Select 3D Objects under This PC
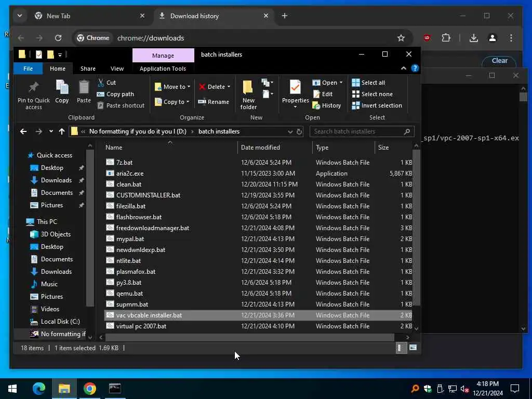 coord(56,234)
